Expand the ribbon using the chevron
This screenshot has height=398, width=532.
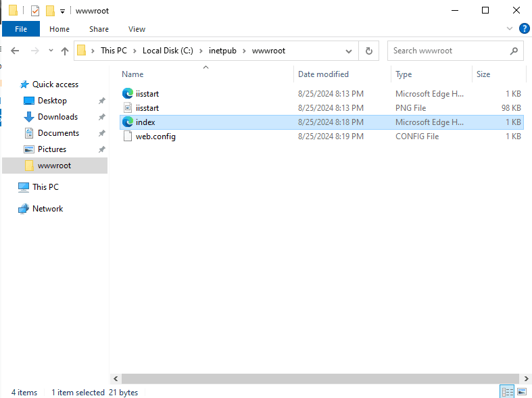click(x=510, y=29)
